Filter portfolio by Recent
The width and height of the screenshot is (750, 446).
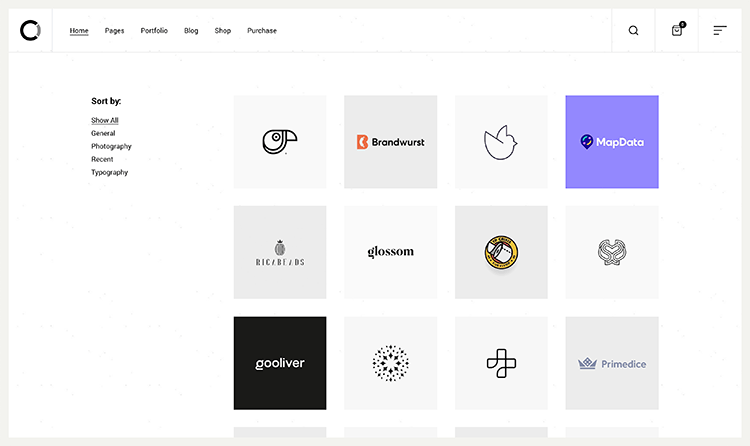pos(102,159)
